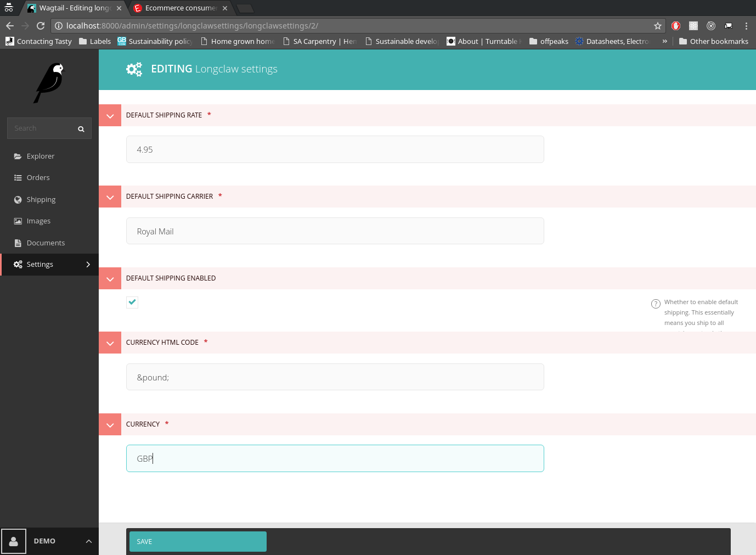Open the Sustainability policy bookmark
Image resolution: width=756 pixels, height=555 pixels.
tap(155, 41)
